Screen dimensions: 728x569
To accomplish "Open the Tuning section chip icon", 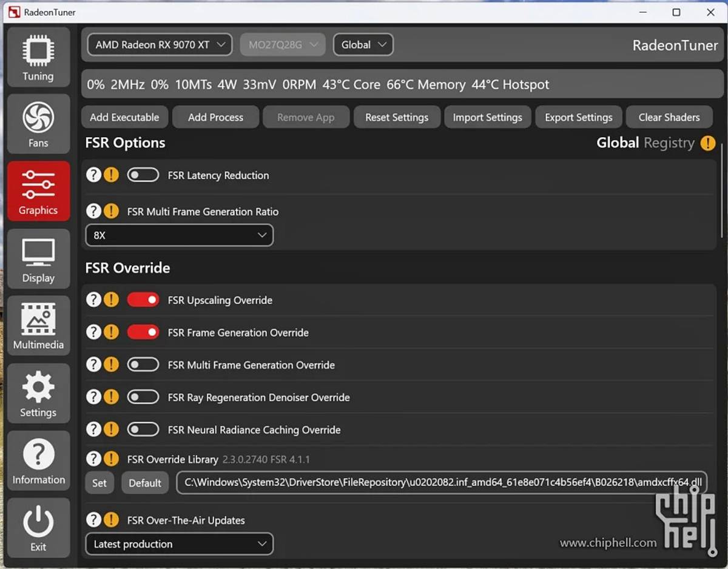I will [x=38, y=50].
